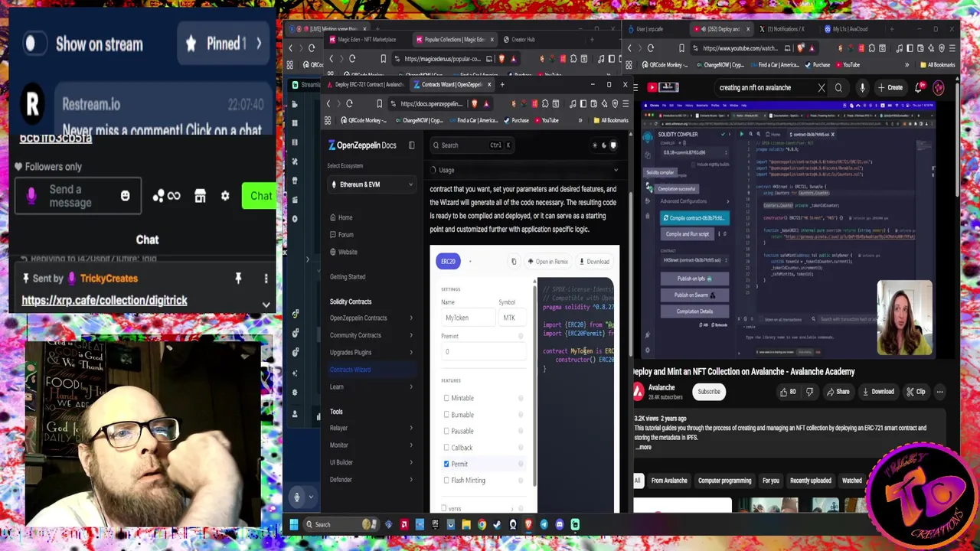The image size is (980, 551).
Task: Expand the Learn sidebar section
Action: pyautogui.click(x=410, y=387)
